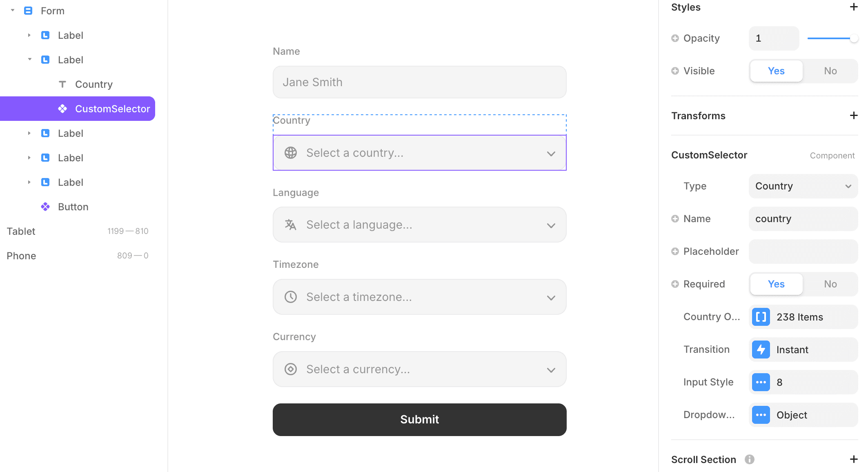
Task: Click the Scroll Section info icon
Action: point(749,459)
